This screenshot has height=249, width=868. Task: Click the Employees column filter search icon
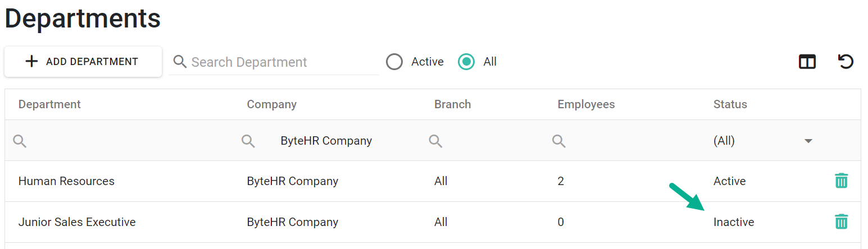coord(558,141)
